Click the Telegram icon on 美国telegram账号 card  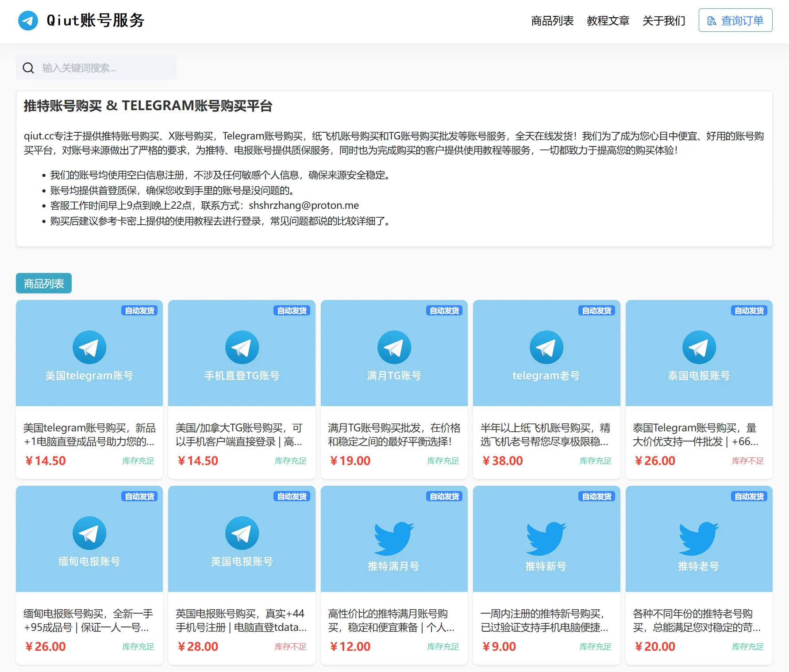point(89,347)
